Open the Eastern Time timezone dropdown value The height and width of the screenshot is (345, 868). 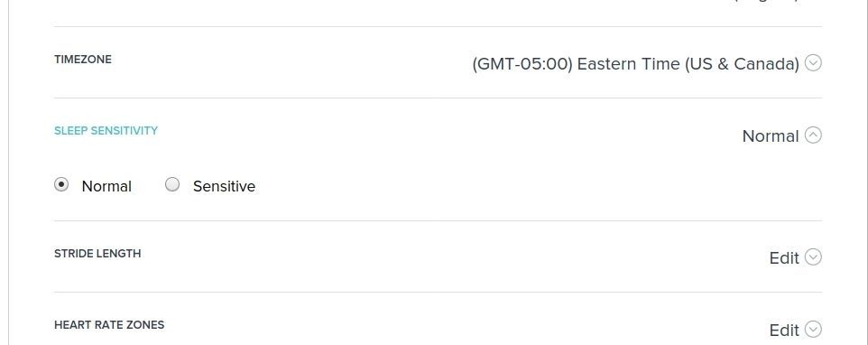(x=635, y=64)
